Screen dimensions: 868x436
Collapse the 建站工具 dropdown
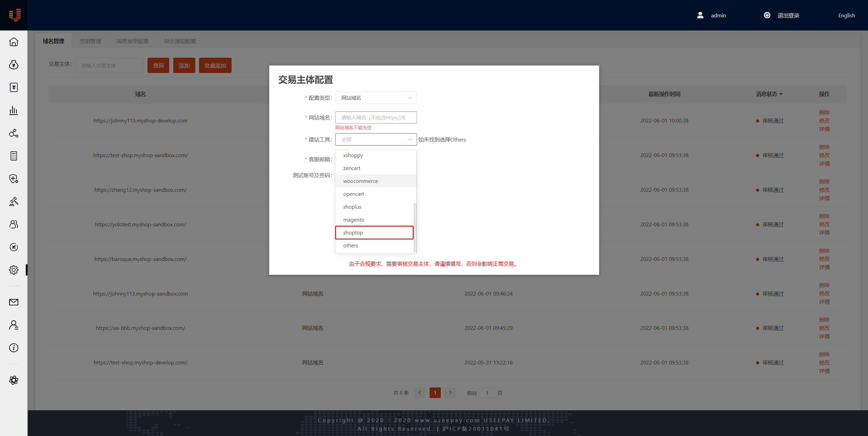[x=410, y=139]
